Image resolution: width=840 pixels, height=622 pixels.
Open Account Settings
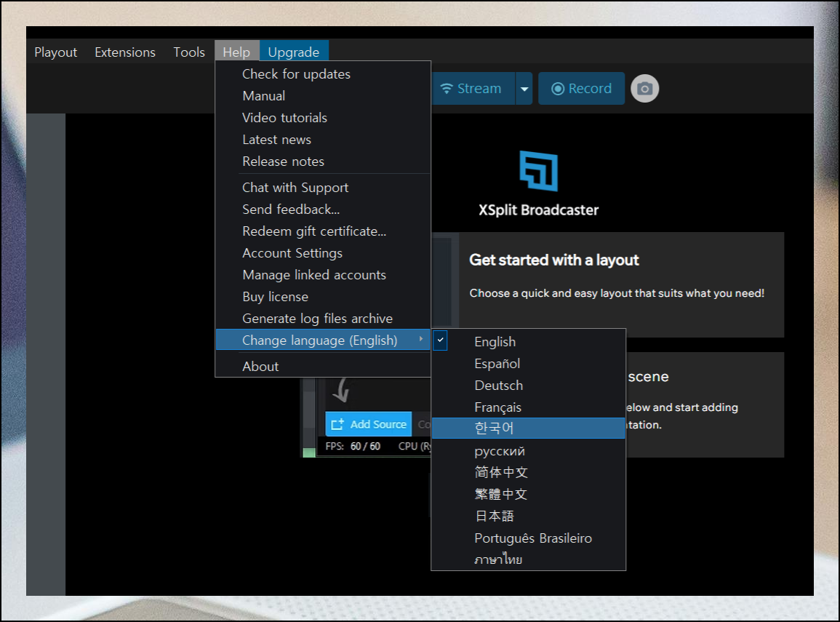click(x=323, y=253)
